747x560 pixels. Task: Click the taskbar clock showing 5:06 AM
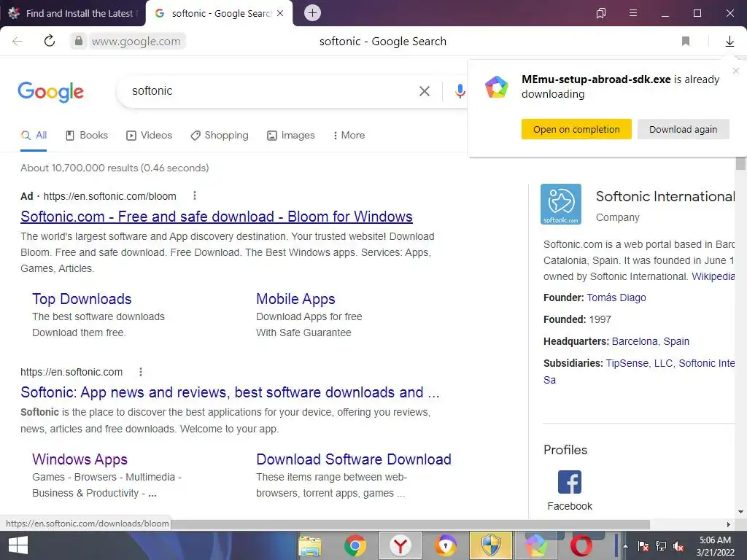point(715,546)
